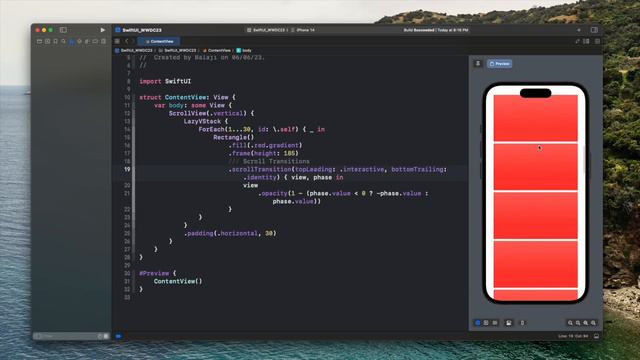Viewport: 640px width, 360px height.
Task: Click the Preview button in canvas
Action: [500, 64]
